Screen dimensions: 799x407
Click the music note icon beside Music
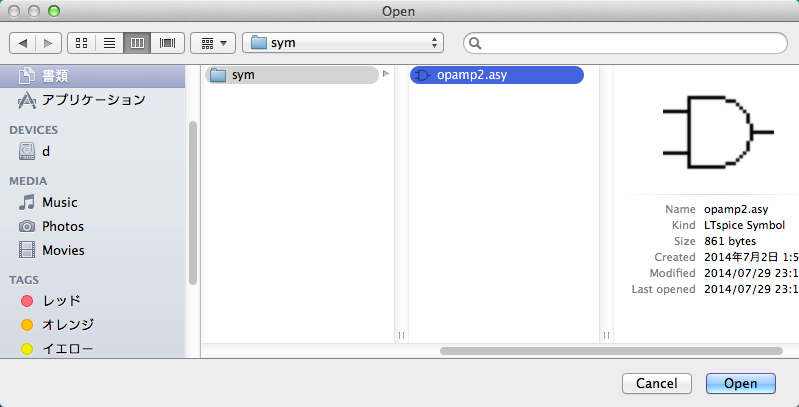(x=26, y=202)
